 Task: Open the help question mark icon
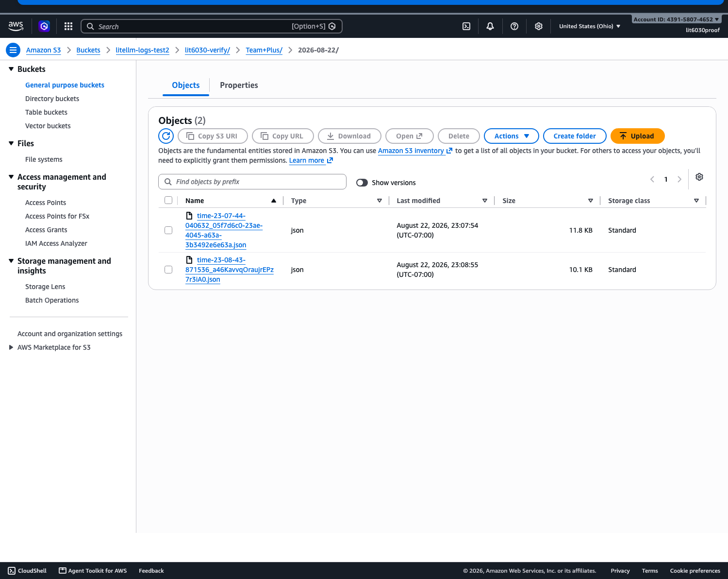coord(514,26)
